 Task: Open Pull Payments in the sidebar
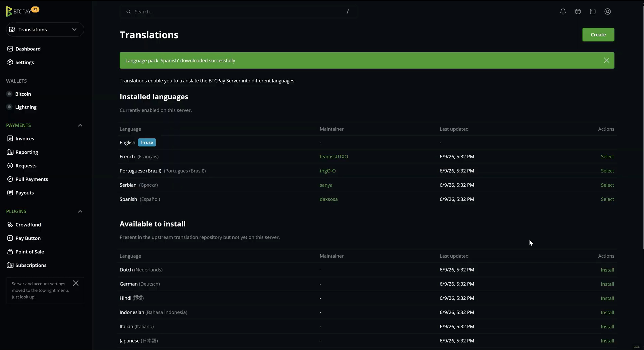32,179
